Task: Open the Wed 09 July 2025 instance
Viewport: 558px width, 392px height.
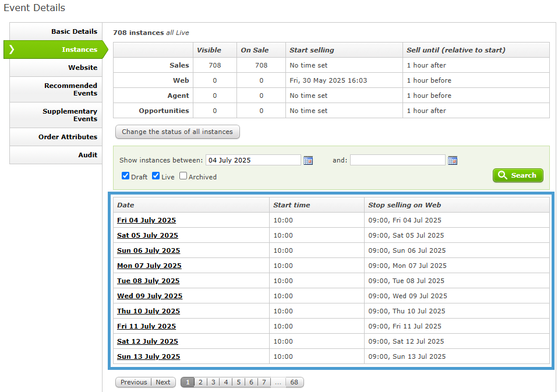Action: [x=150, y=296]
